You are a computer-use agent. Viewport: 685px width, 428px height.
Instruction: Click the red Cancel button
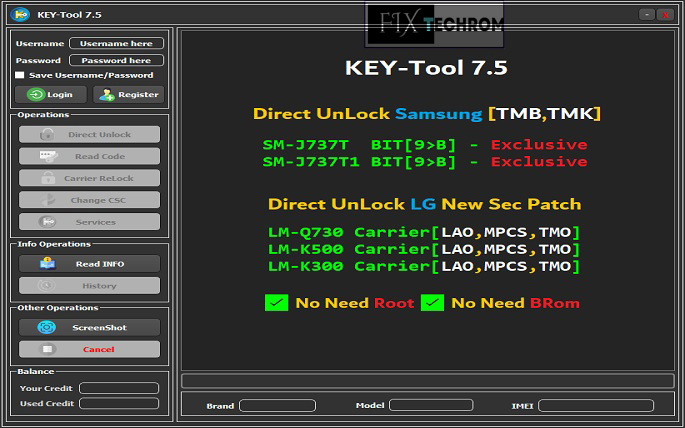coord(89,349)
